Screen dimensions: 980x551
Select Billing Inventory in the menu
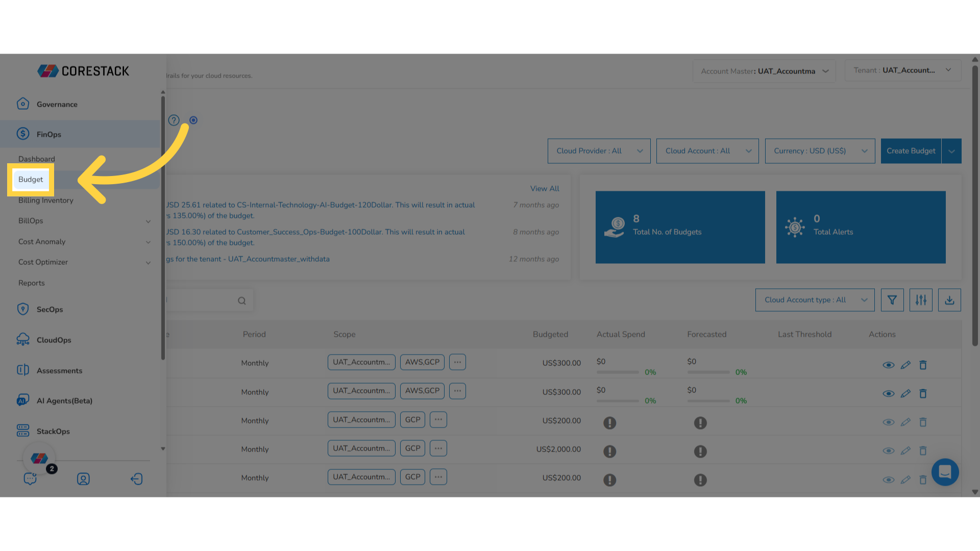46,200
